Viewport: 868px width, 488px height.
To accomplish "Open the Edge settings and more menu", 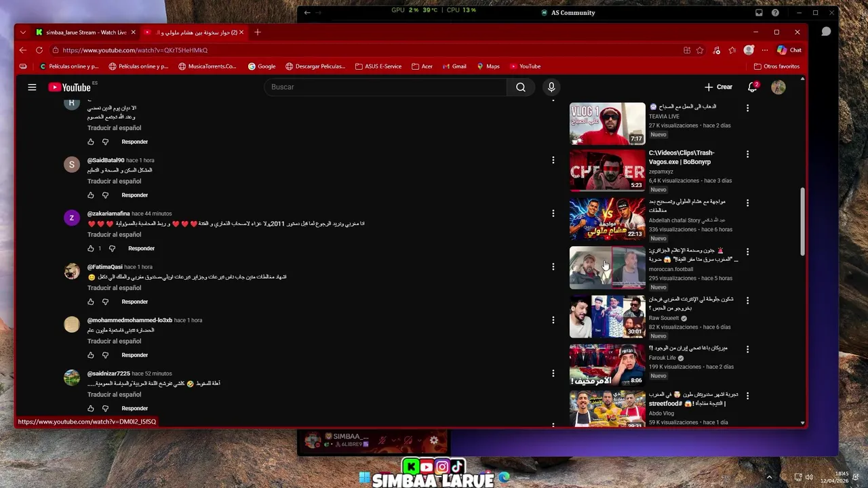I will point(765,50).
